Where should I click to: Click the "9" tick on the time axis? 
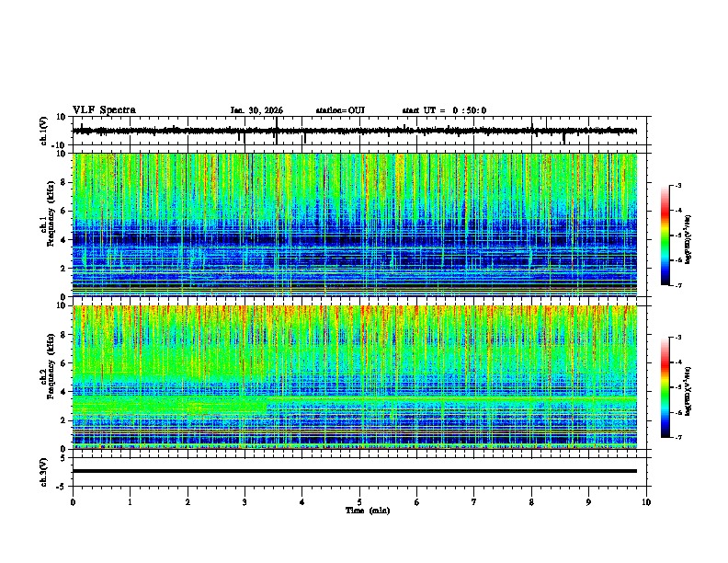pos(588,502)
